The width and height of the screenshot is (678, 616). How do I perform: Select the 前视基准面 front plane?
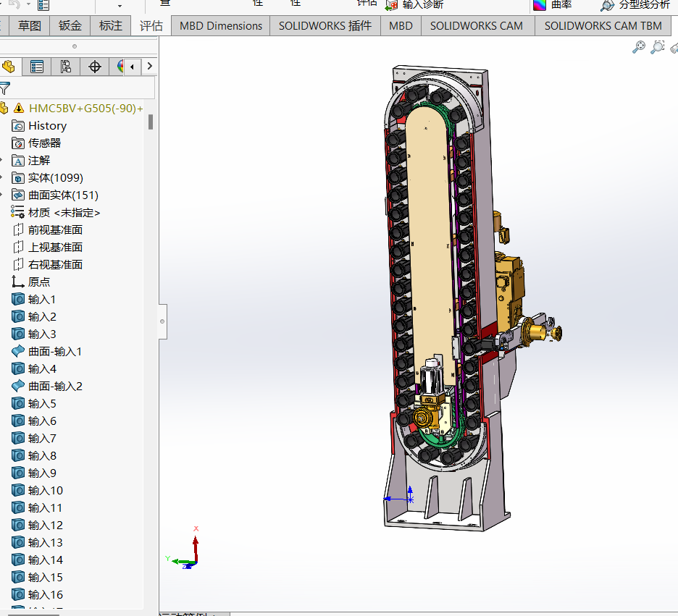coord(55,229)
